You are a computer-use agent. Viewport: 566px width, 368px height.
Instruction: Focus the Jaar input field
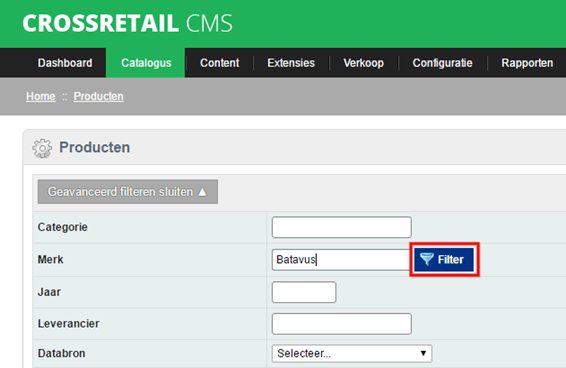click(304, 292)
